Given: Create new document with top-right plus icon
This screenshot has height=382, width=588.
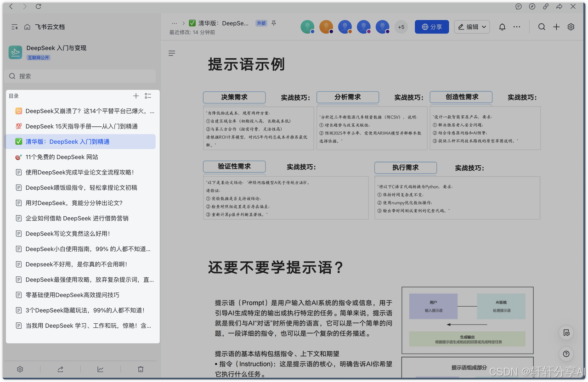Looking at the screenshot, I should click(x=556, y=27).
